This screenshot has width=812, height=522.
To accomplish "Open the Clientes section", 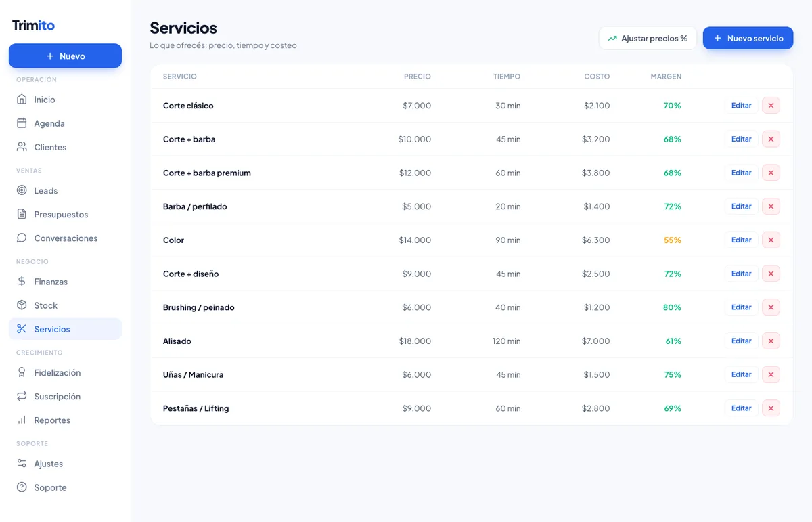I will point(65,147).
